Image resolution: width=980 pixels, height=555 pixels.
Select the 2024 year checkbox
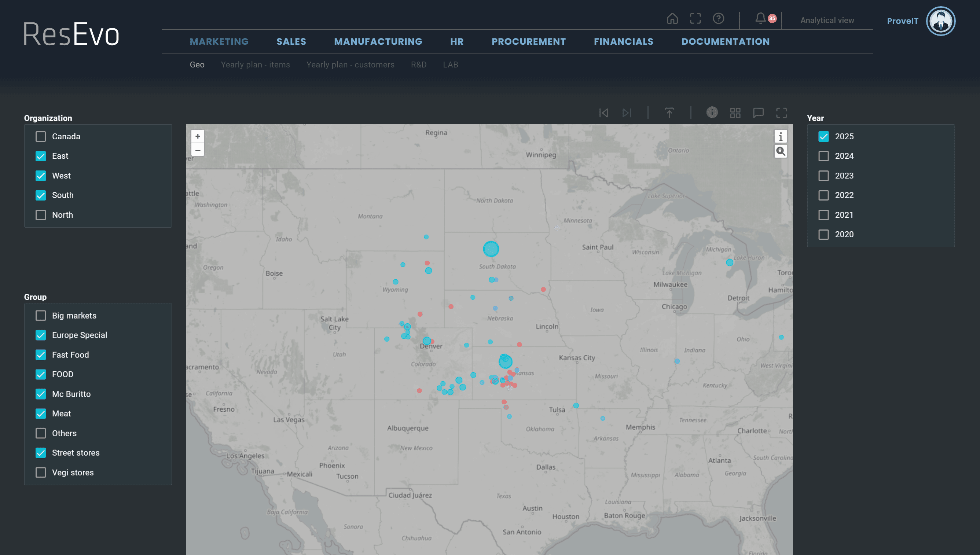coord(823,156)
